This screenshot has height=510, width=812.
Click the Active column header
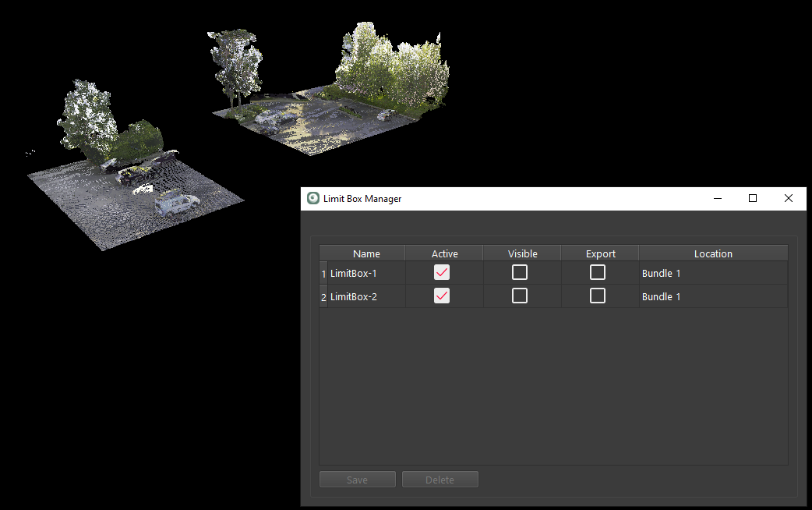click(x=444, y=253)
